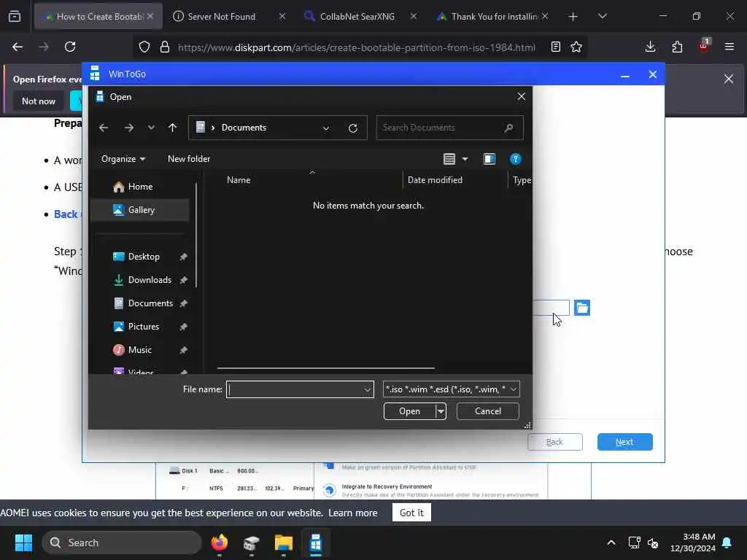Open Firefox from the taskbar
This screenshot has width=747, height=560.
pos(220,542)
